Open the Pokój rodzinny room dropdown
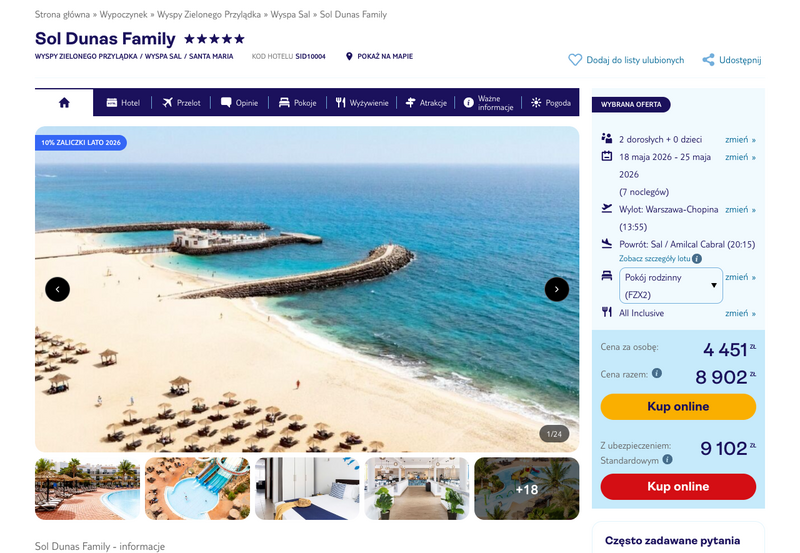The width and height of the screenshot is (800, 553). (x=671, y=286)
